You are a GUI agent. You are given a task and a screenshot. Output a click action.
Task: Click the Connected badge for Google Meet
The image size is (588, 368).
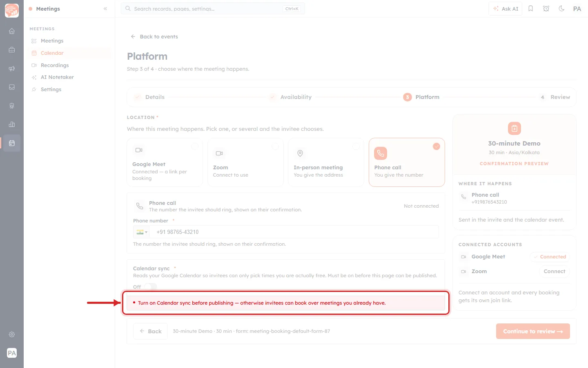point(550,257)
